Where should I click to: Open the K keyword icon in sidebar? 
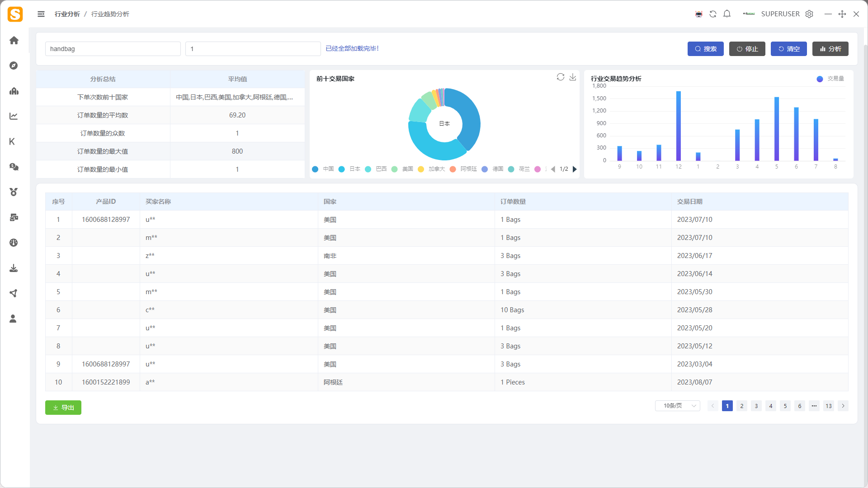point(12,142)
